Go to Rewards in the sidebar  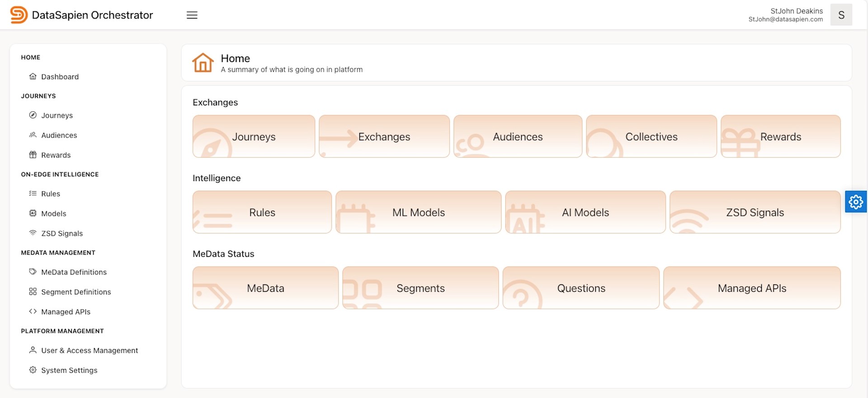(x=56, y=155)
